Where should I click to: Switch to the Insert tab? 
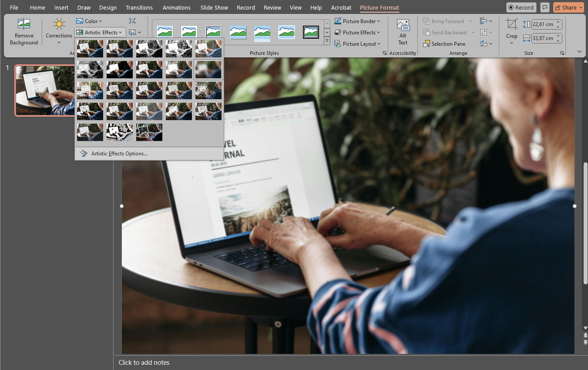coord(61,7)
